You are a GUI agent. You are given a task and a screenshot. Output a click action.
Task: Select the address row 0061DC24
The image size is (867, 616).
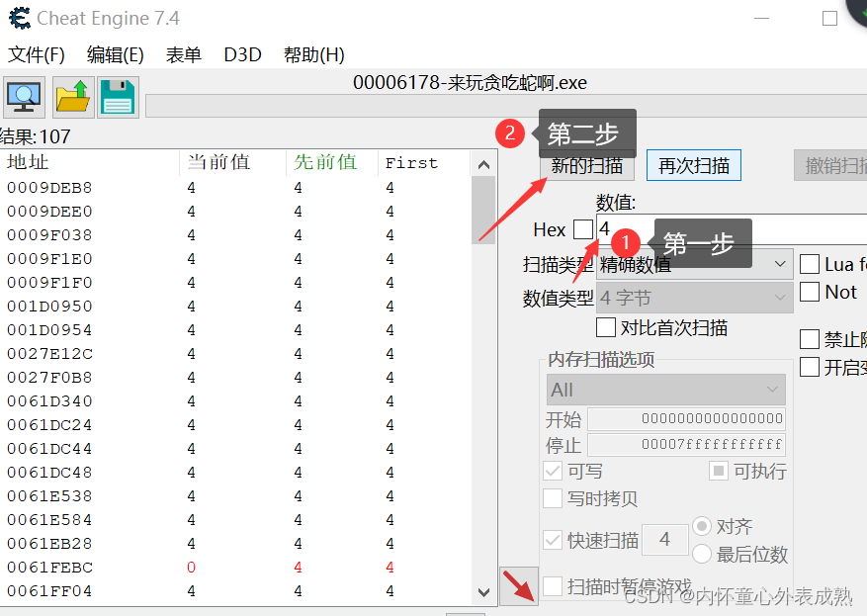(x=236, y=425)
